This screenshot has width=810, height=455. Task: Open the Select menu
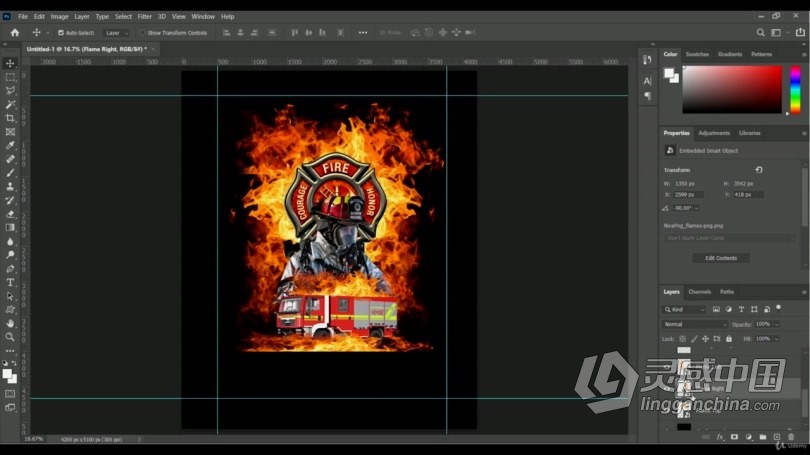click(x=123, y=17)
